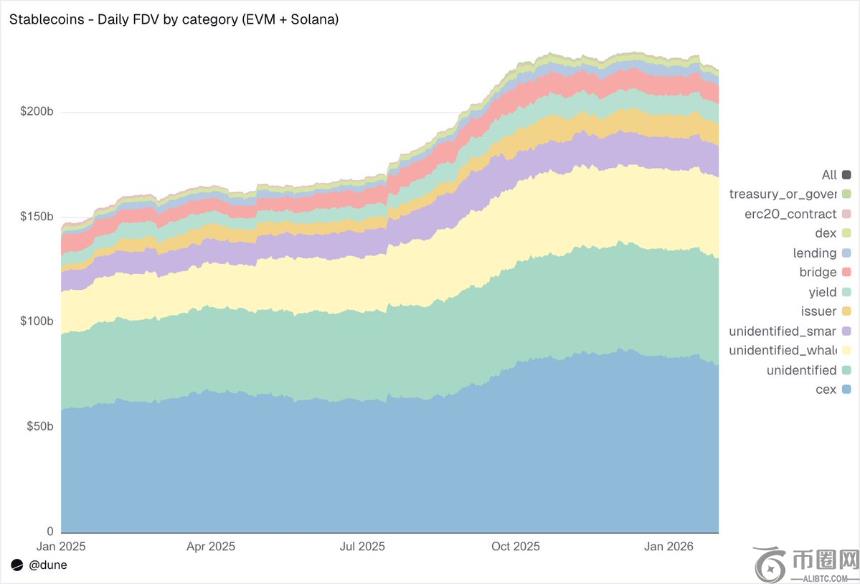
Task: Click the Jan 2026 x-axis label
Action: [668, 547]
